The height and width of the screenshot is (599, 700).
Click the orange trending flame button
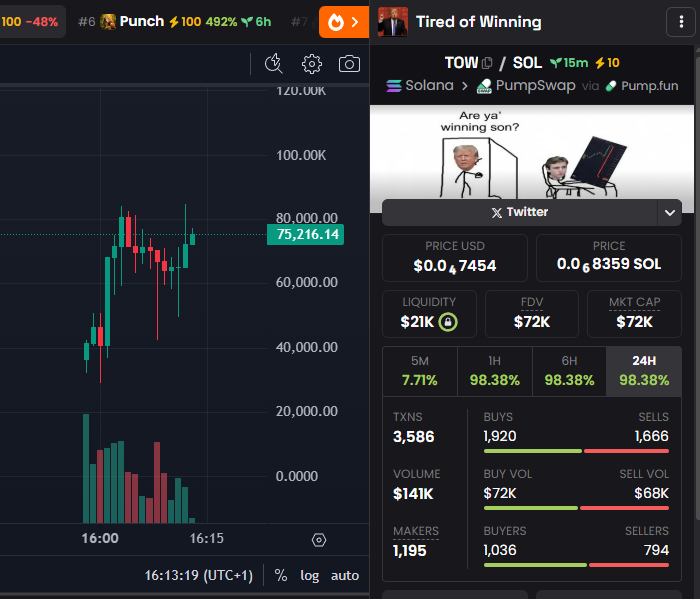pos(344,21)
